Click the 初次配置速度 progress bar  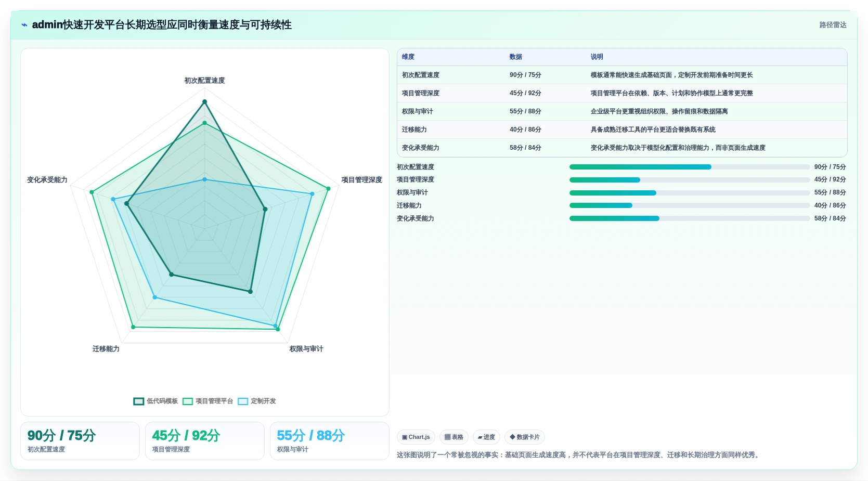coord(690,167)
